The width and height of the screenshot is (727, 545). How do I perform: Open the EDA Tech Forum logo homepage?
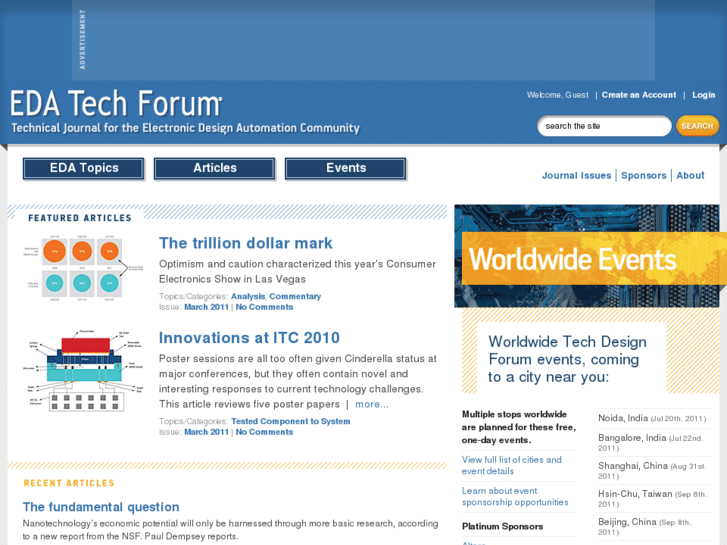point(116,103)
